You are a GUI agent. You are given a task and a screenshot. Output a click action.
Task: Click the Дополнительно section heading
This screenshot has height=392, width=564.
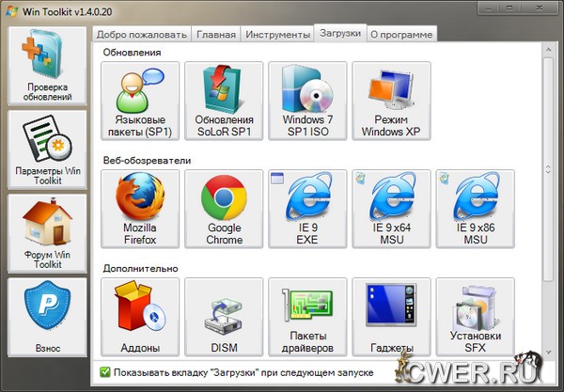pyautogui.click(x=140, y=269)
